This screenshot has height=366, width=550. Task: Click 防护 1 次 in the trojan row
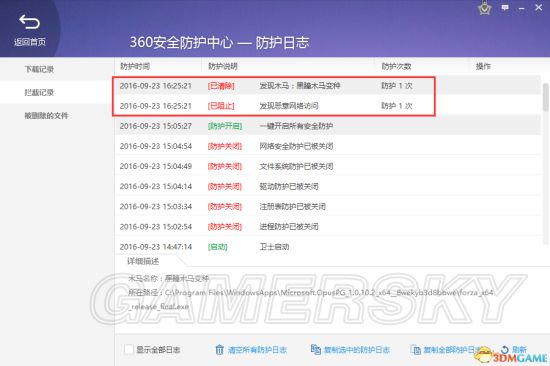click(x=397, y=86)
